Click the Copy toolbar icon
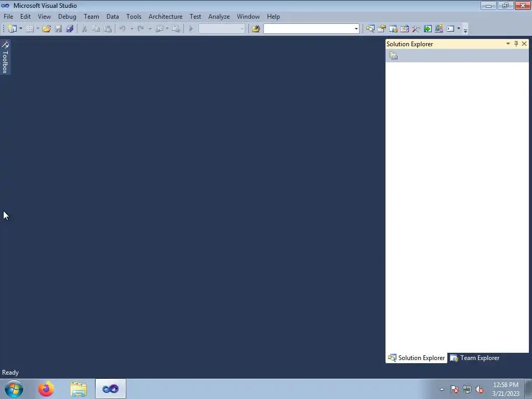The width and height of the screenshot is (532, 399). 96,29
